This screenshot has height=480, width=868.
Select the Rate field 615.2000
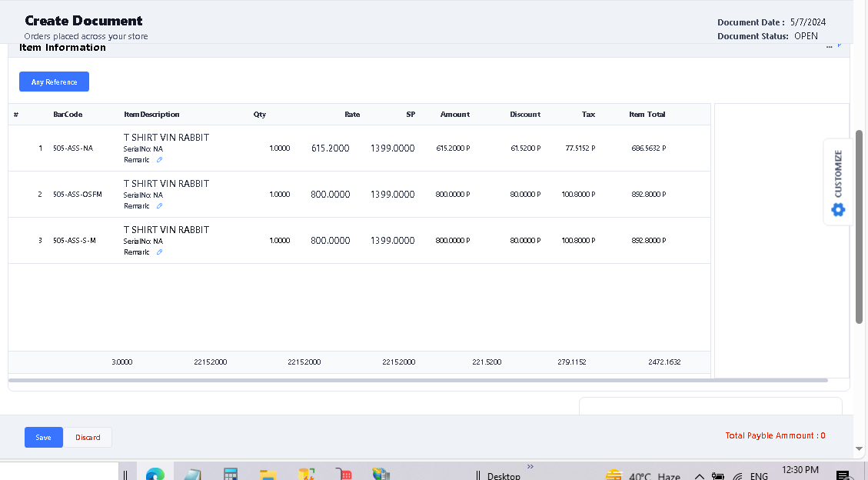coord(330,148)
